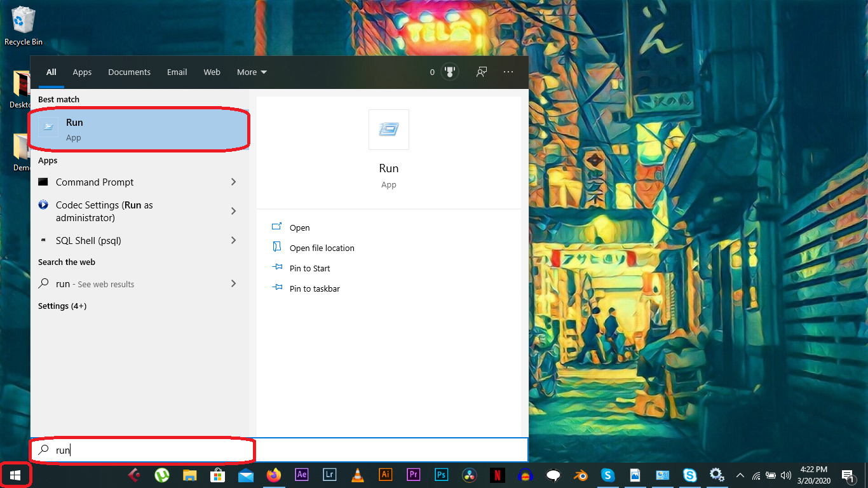Click Open file location for Run
The image size is (868, 488).
322,248
